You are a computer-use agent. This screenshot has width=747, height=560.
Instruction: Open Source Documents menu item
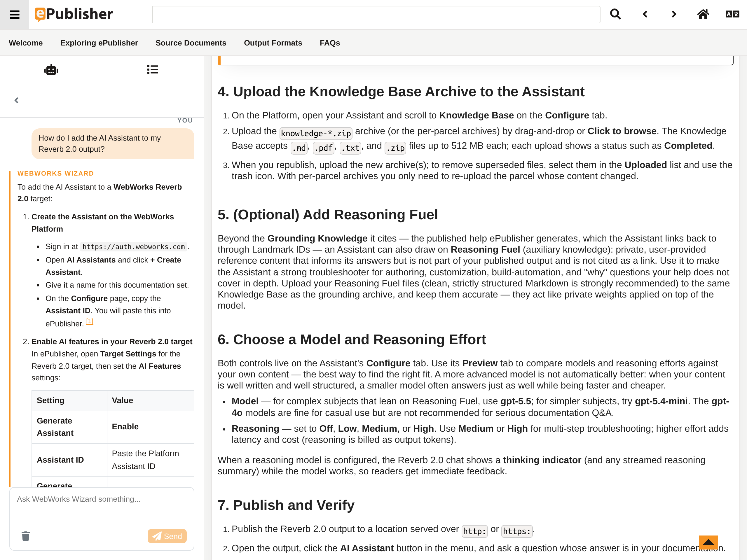[191, 43]
